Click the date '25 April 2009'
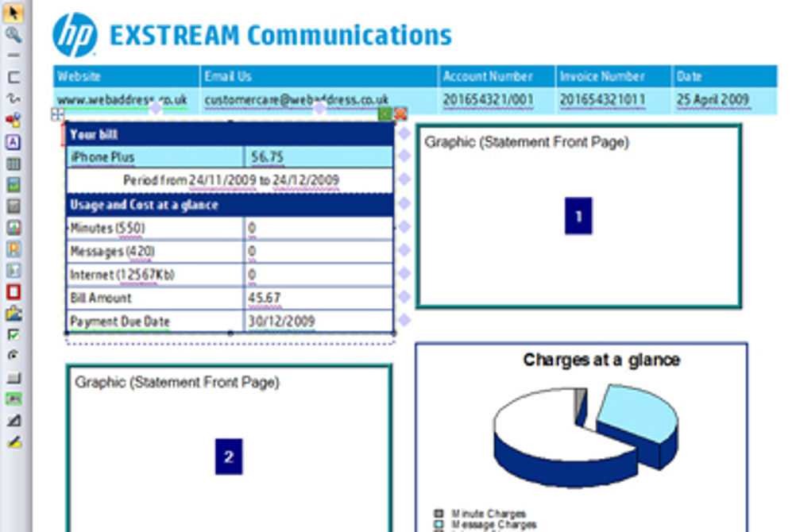Viewport: 796px width, 532px height. click(713, 99)
